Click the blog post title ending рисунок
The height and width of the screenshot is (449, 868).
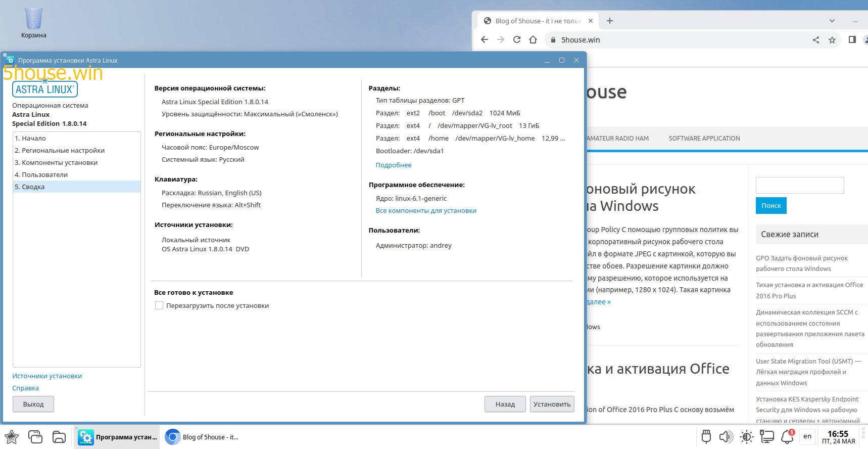[x=641, y=198]
